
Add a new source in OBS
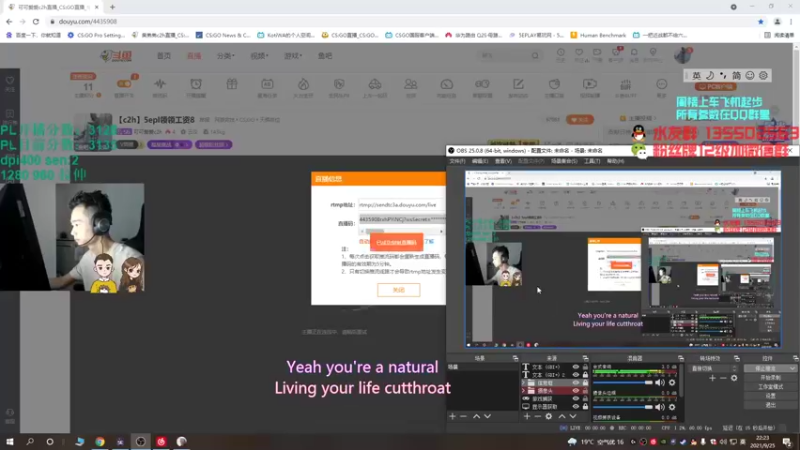click(x=527, y=416)
